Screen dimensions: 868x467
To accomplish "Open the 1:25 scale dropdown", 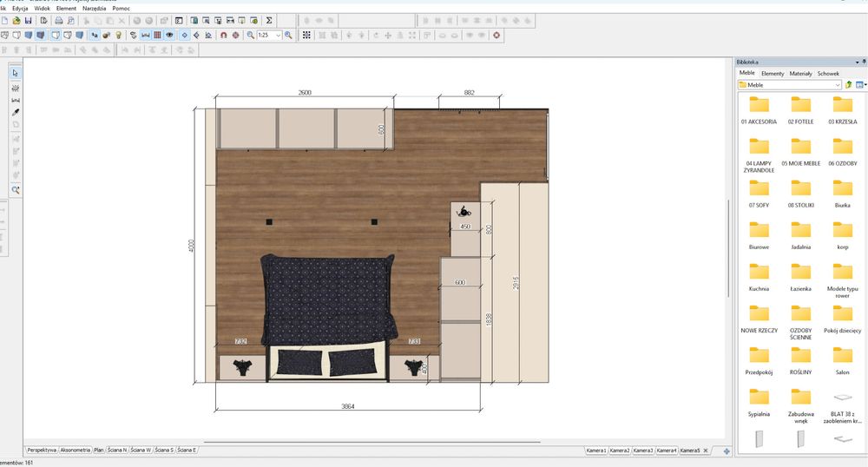I will pyautogui.click(x=279, y=36).
